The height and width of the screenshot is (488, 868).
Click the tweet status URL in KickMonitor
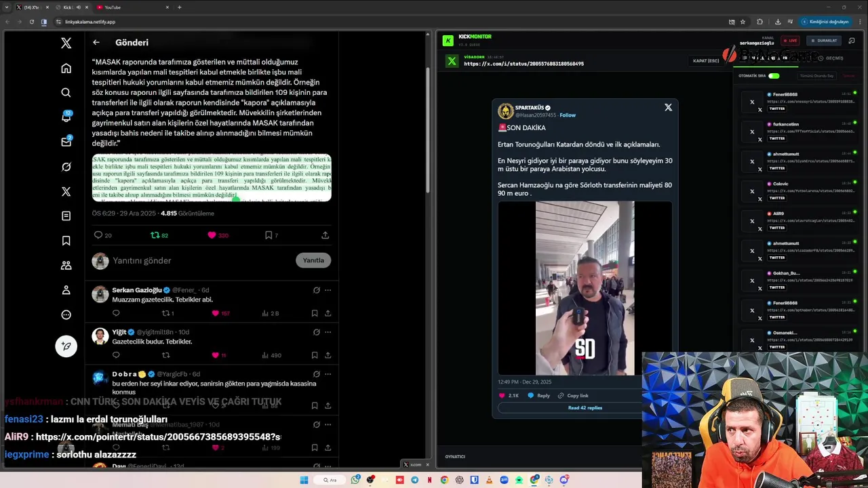pyautogui.click(x=524, y=64)
